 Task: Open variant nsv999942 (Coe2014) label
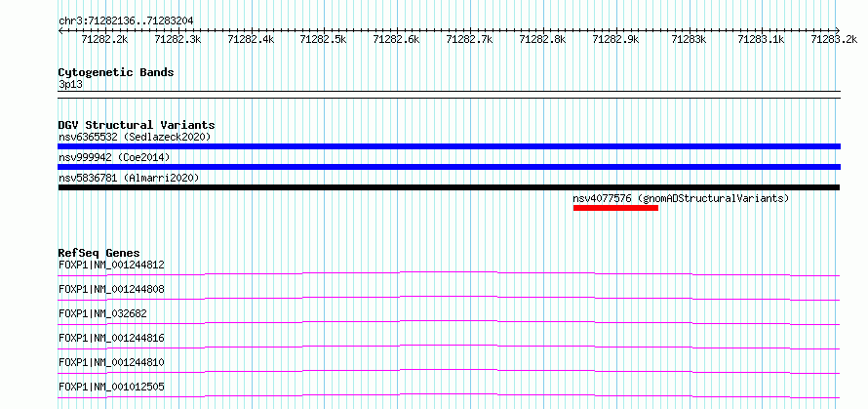(114, 157)
